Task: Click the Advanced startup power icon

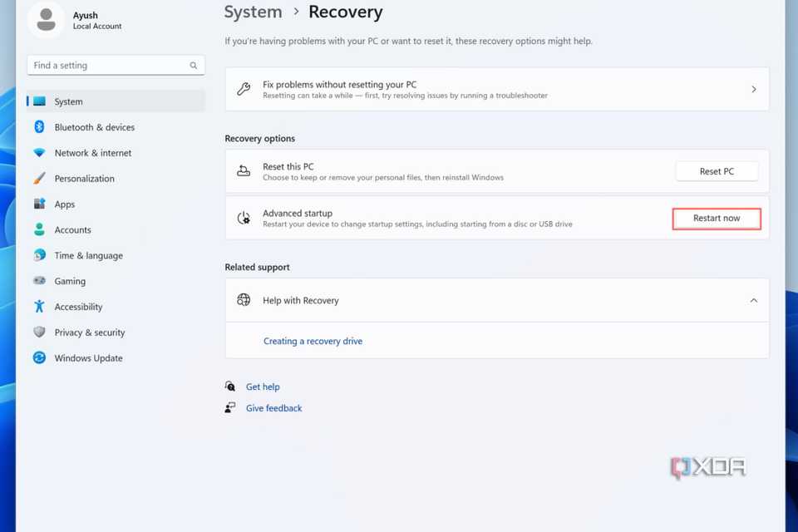Action: [244, 218]
